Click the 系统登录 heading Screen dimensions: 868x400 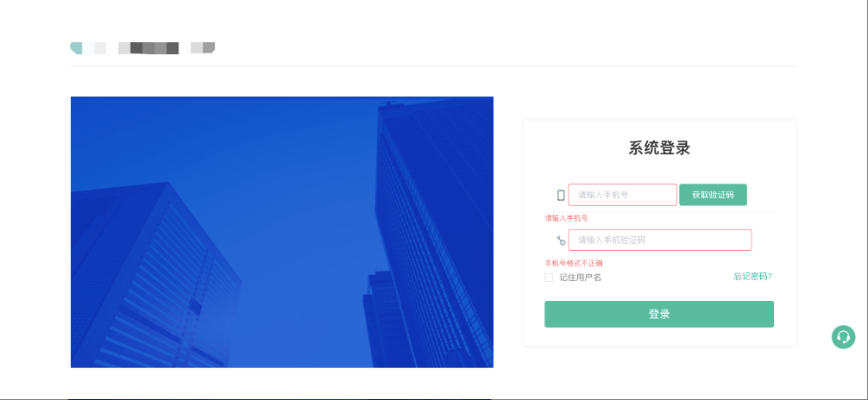tap(658, 148)
